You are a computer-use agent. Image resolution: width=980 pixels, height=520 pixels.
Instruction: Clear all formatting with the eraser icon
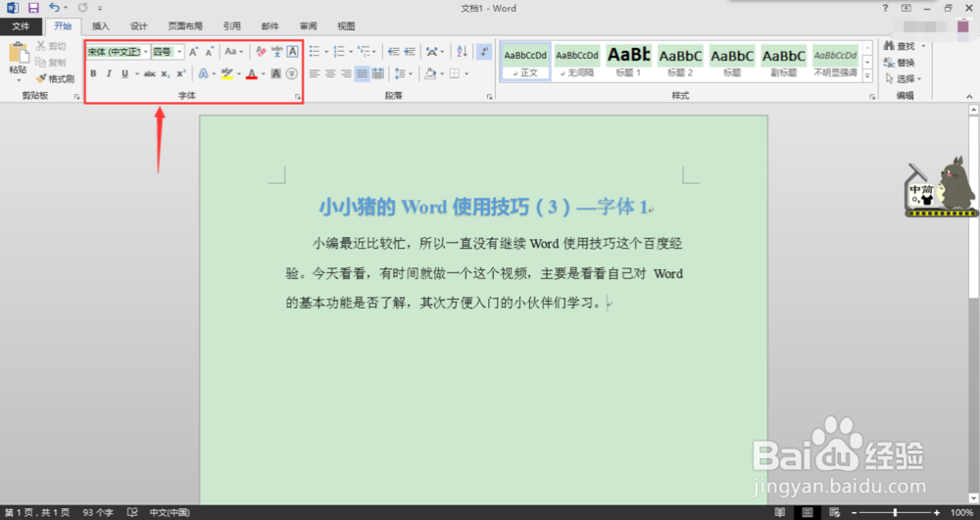[261, 52]
